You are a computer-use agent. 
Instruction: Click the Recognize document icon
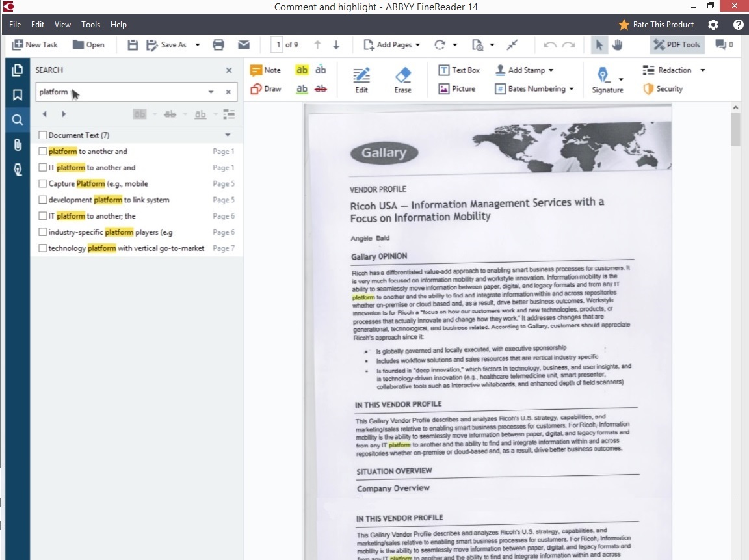point(477,45)
